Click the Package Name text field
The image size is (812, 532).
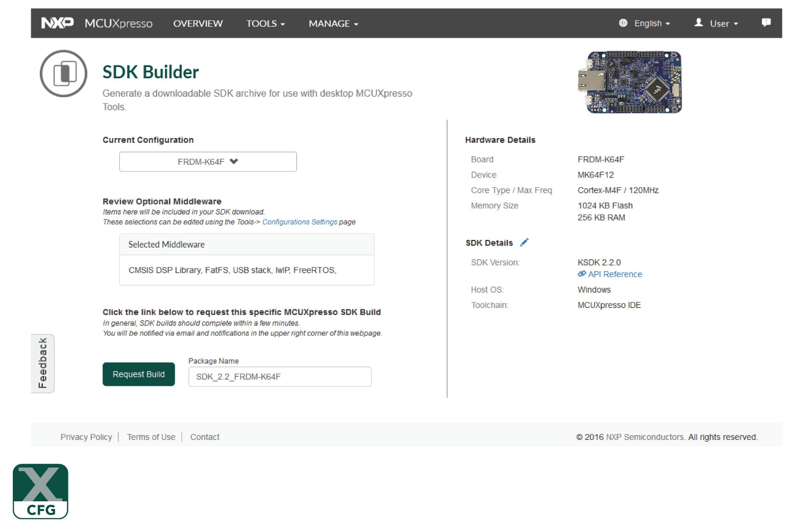coord(280,376)
